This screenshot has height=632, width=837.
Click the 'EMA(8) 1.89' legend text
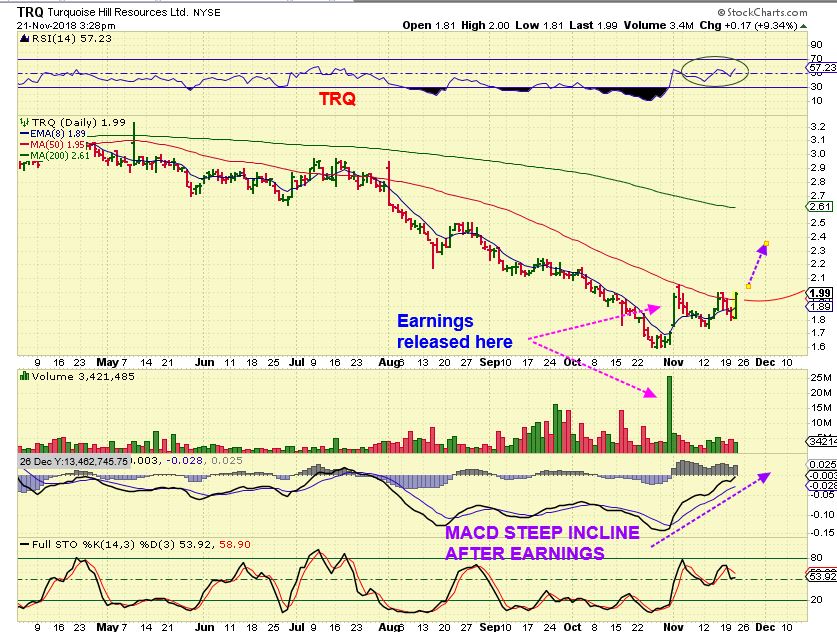point(58,133)
